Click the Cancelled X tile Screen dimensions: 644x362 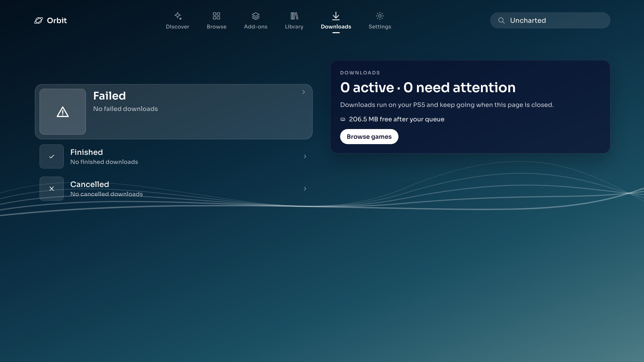[52, 189]
